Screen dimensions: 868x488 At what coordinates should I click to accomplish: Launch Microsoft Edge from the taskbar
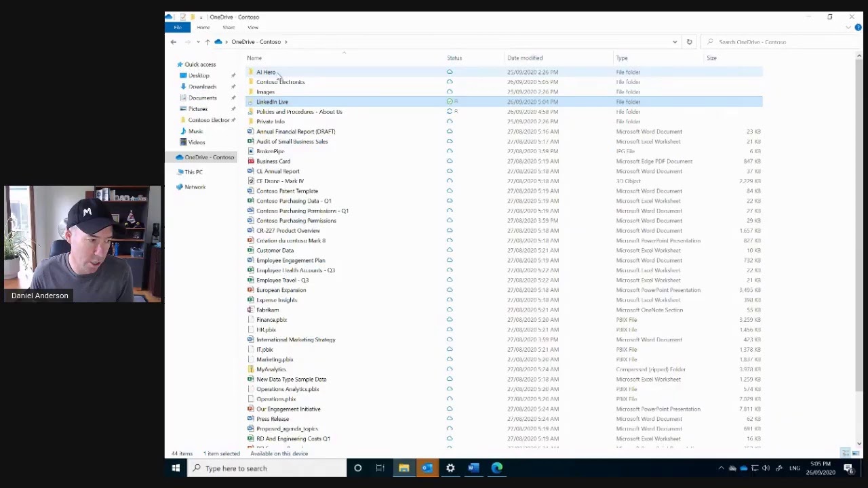tap(497, 468)
